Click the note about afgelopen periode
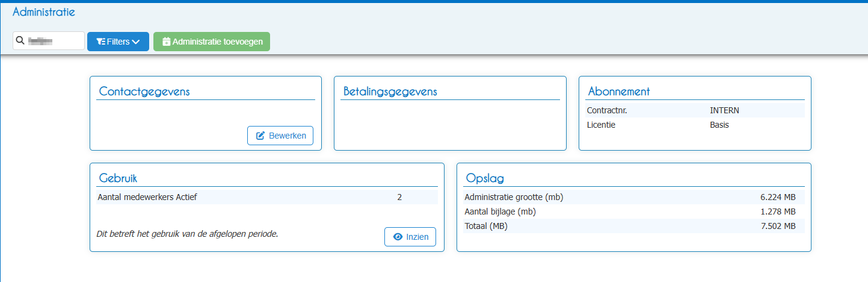868x282 pixels. click(x=187, y=233)
